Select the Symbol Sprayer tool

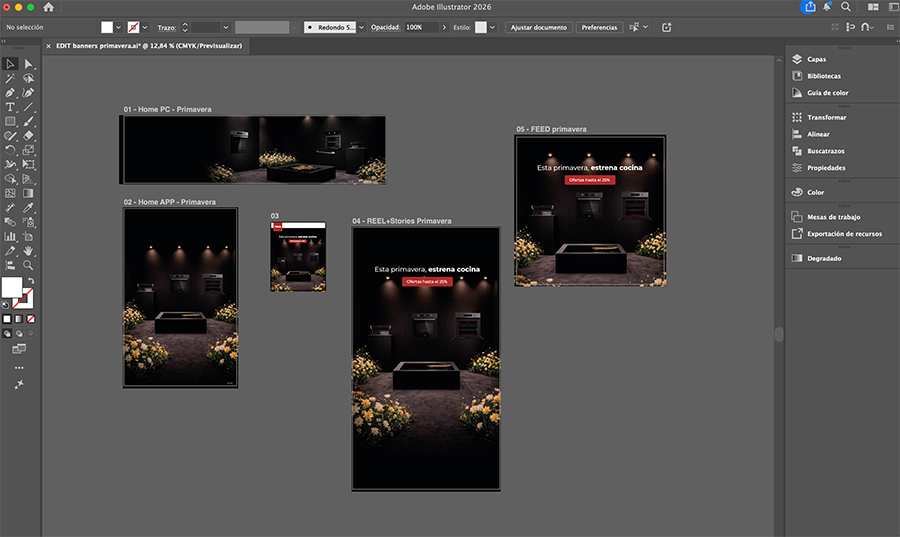[28, 222]
